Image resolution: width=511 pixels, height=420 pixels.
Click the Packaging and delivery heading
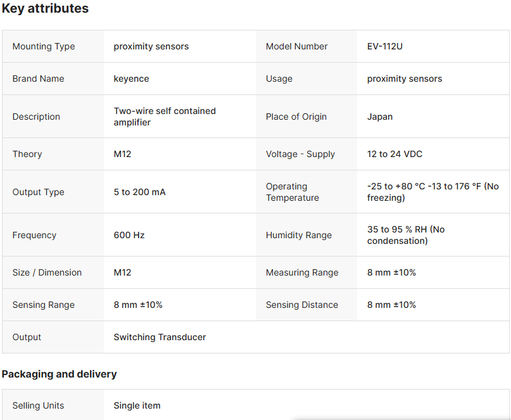click(59, 374)
